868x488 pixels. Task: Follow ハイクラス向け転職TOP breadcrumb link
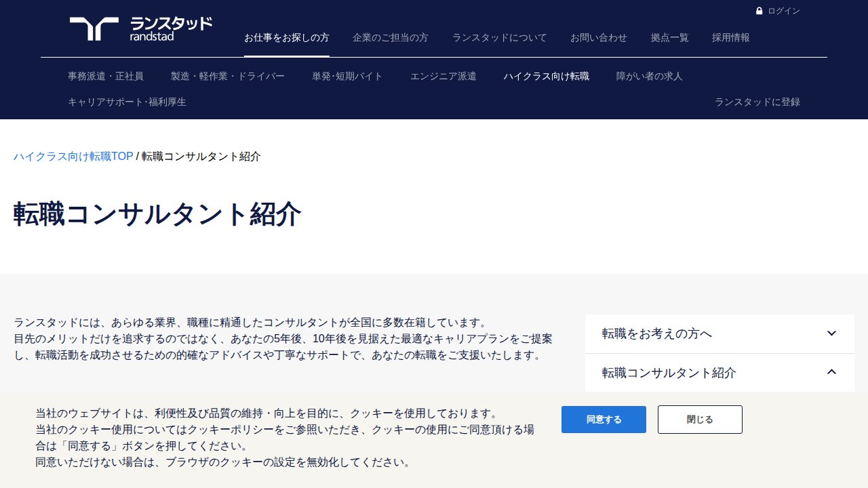pyautogui.click(x=73, y=157)
